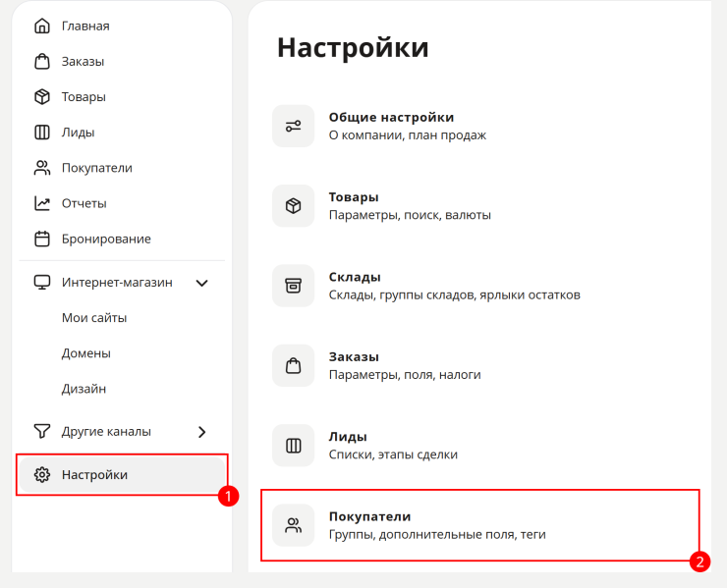Click the Настройки page heading
This screenshot has height=588, width=727.
click(x=353, y=48)
